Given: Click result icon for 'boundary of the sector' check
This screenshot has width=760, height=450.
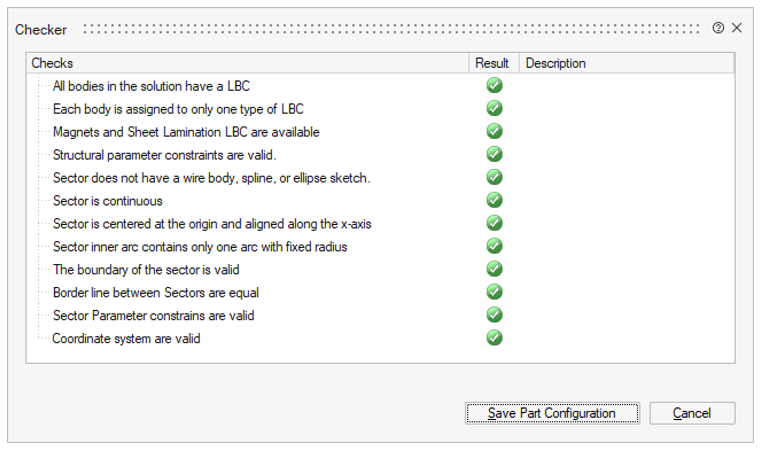Looking at the screenshot, I should [x=494, y=269].
